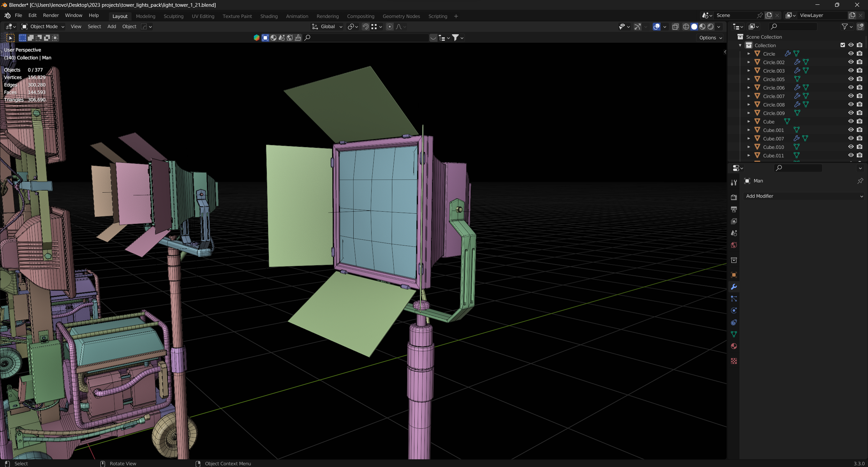Screen dimensions: 868x467
Task: Click the Add Modifier button
Action: pos(804,196)
